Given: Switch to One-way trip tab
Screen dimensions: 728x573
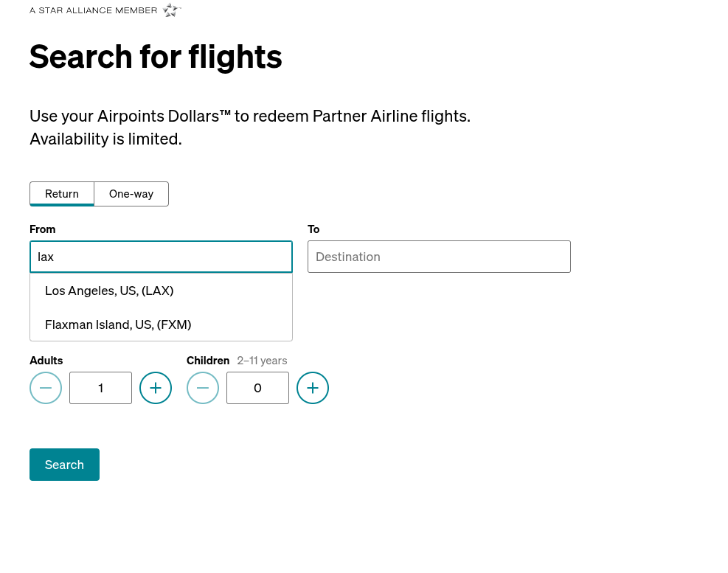Looking at the screenshot, I should [x=131, y=194].
